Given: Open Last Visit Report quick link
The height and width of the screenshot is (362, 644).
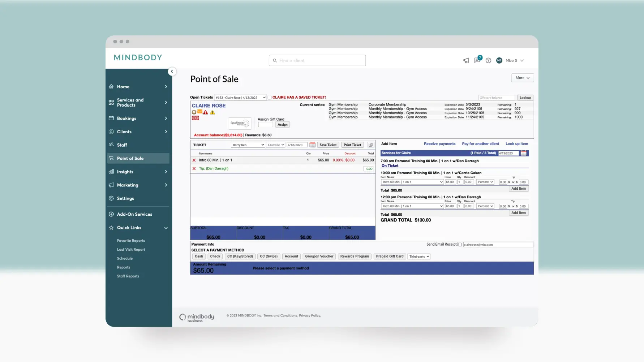Looking at the screenshot, I should click(131, 250).
